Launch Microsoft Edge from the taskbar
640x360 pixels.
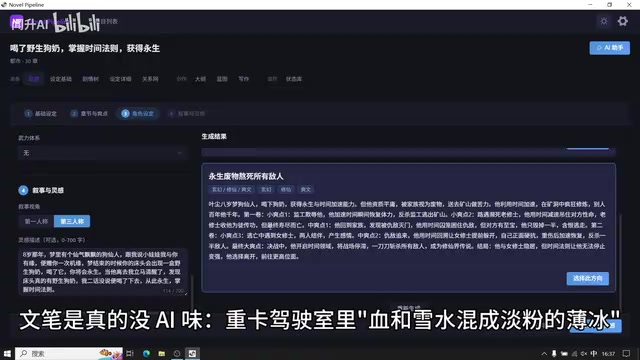coord(146,353)
